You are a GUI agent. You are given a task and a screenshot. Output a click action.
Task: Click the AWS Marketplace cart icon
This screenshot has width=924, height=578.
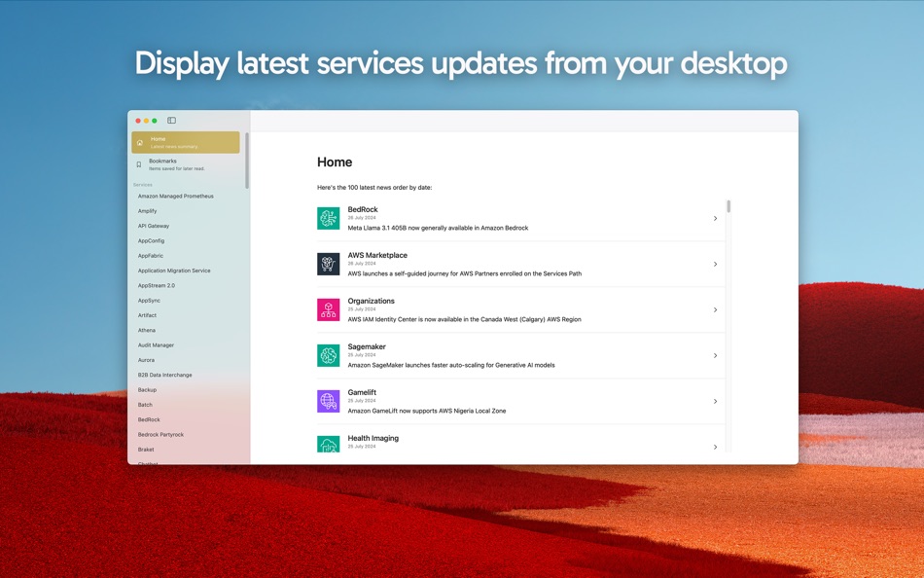tap(328, 265)
